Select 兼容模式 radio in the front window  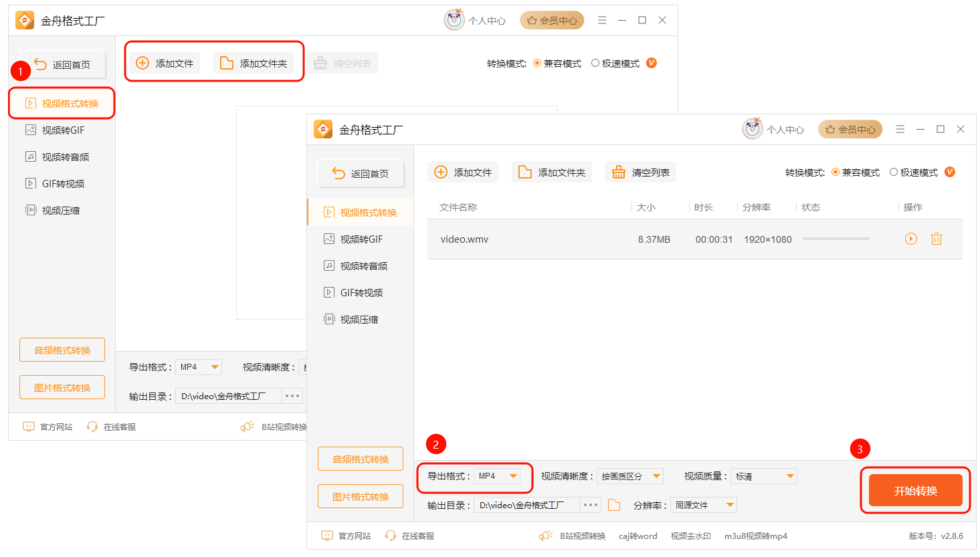point(836,172)
